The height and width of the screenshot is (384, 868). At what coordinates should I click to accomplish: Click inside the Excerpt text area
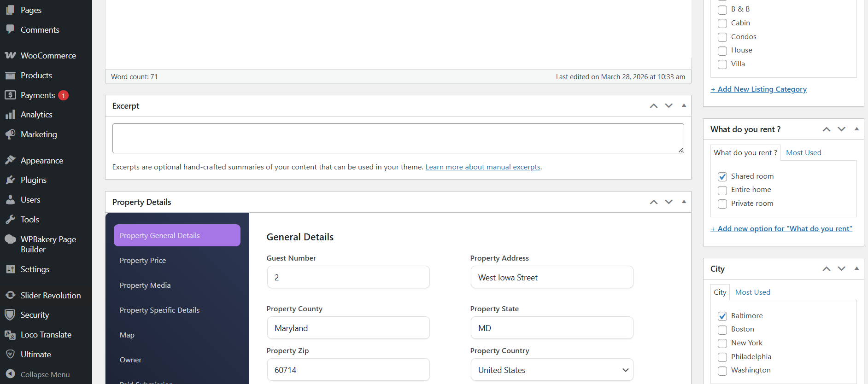click(398, 138)
